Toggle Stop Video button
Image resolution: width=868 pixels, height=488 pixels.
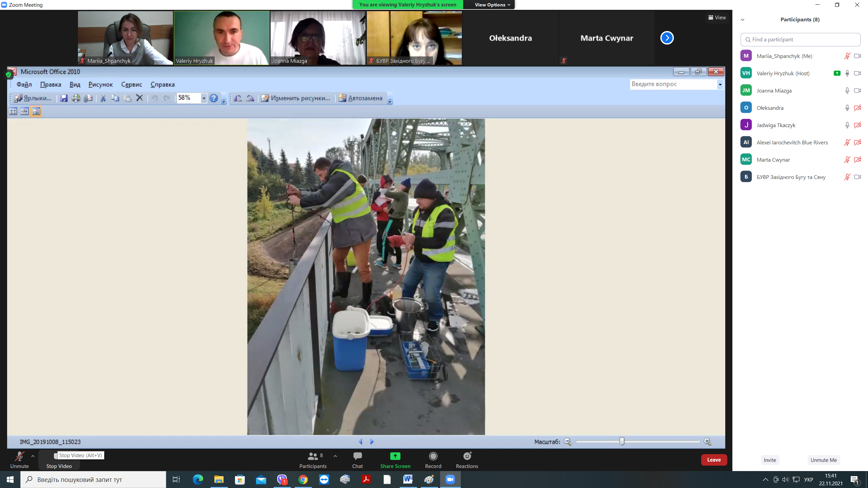click(59, 460)
